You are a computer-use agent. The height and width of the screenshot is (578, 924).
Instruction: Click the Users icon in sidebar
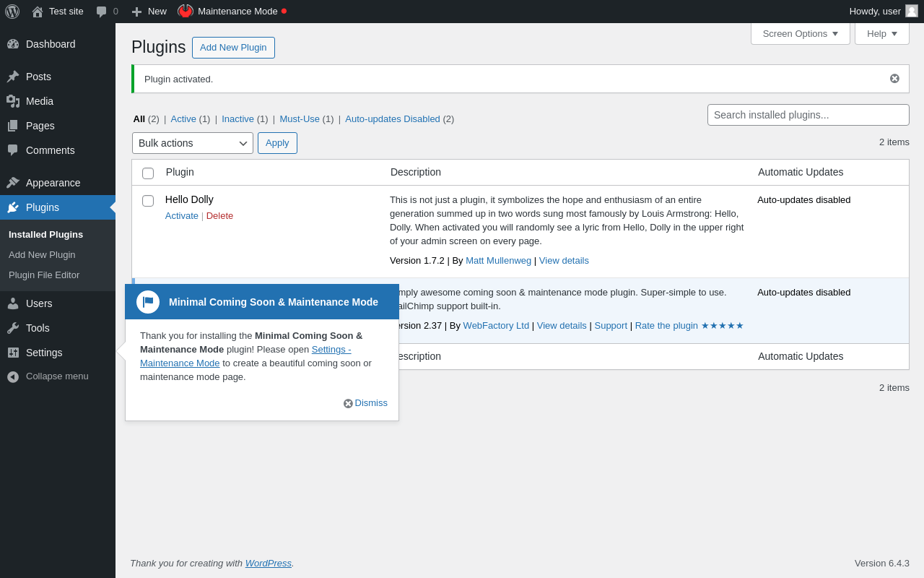(x=13, y=303)
